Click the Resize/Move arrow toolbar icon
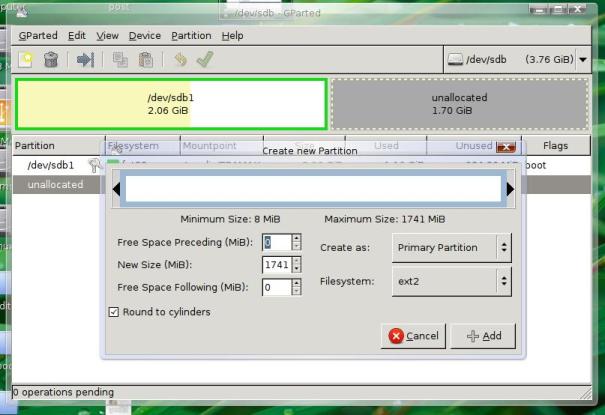The image size is (605, 415). 85,60
